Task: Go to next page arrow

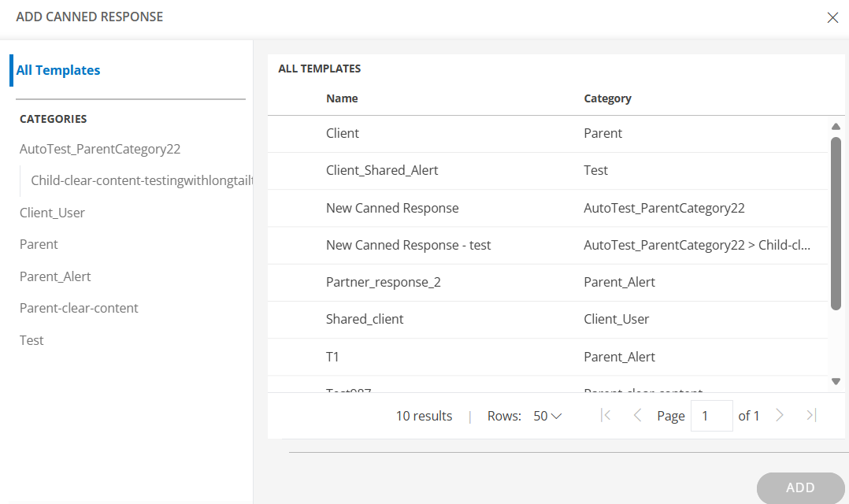Action: coord(780,415)
